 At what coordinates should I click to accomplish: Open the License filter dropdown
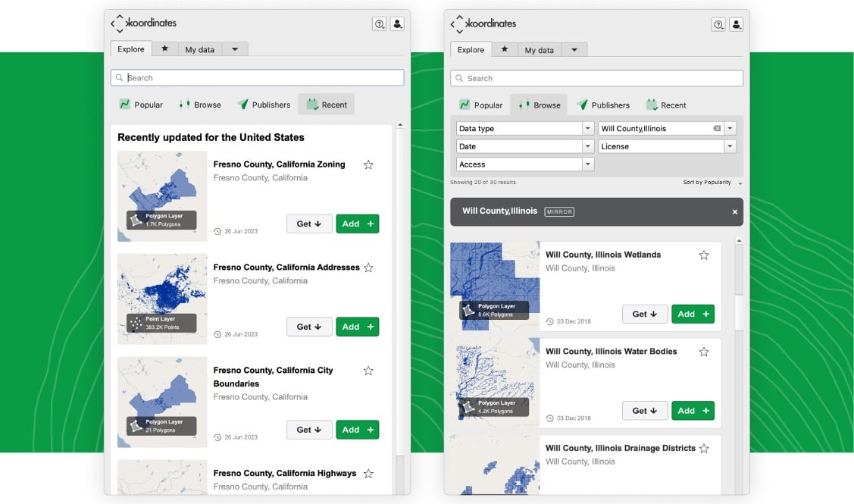667,146
